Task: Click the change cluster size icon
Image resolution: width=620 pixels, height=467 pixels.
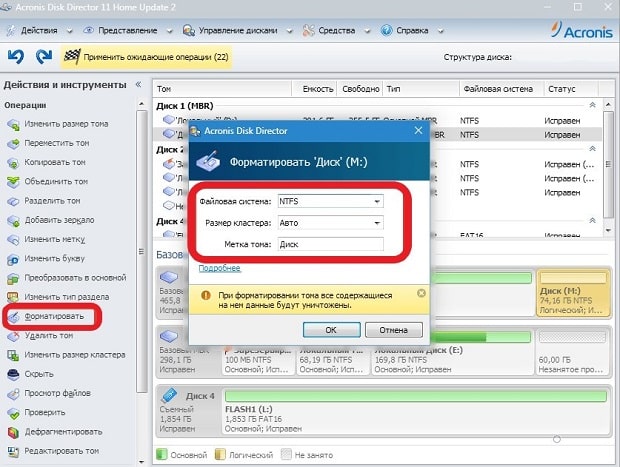Action: [13, 355]
